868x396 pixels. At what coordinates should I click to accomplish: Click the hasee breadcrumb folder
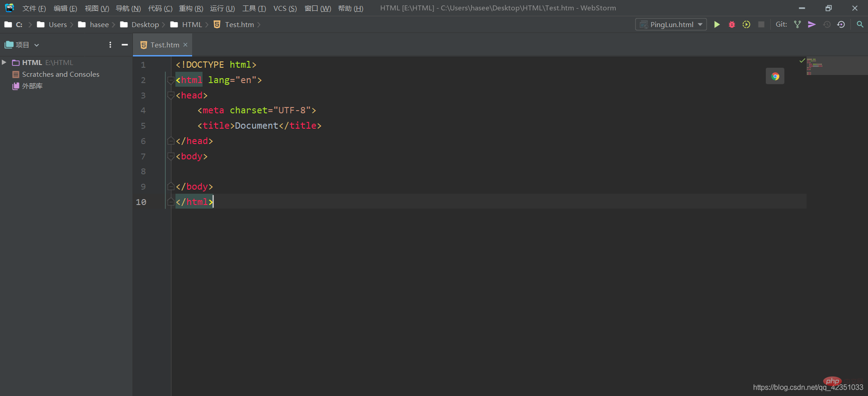[94, 24]
